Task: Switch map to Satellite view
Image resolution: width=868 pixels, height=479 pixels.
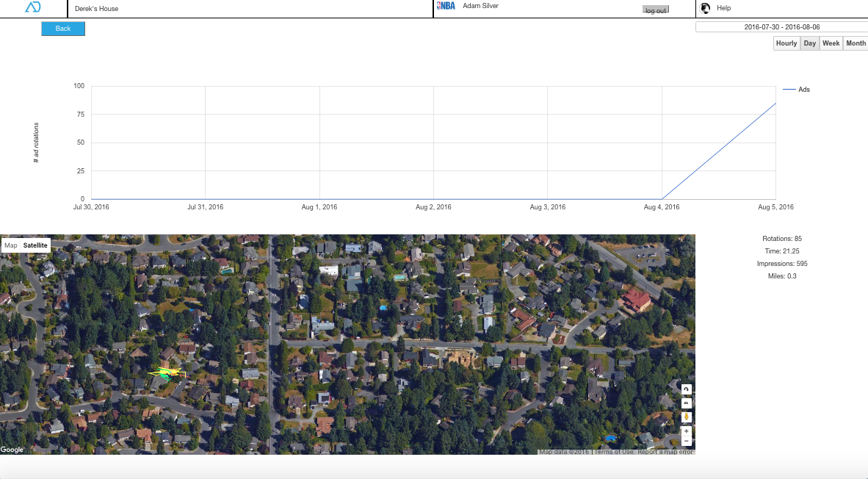Action: (35, 245)
